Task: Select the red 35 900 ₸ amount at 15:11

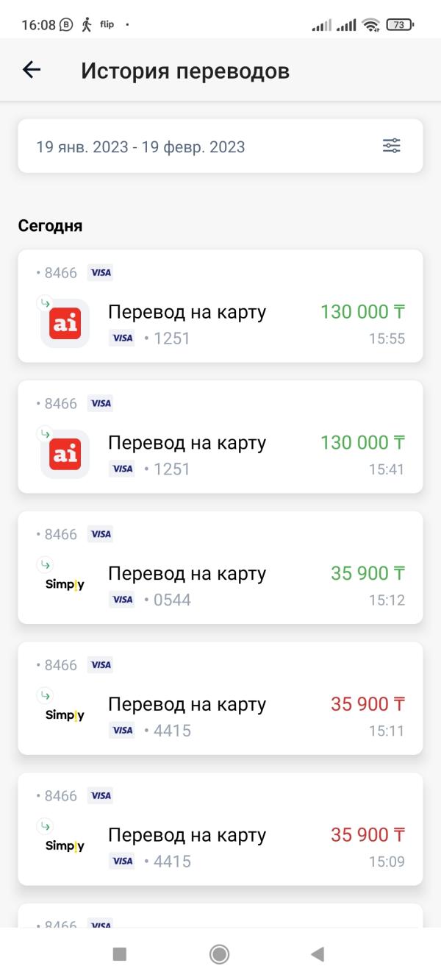Action: click(x=367, y=704)
